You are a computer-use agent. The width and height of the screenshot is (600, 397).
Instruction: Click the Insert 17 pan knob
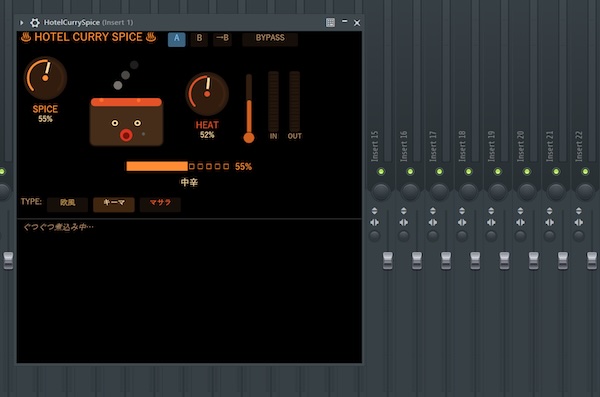439,191
